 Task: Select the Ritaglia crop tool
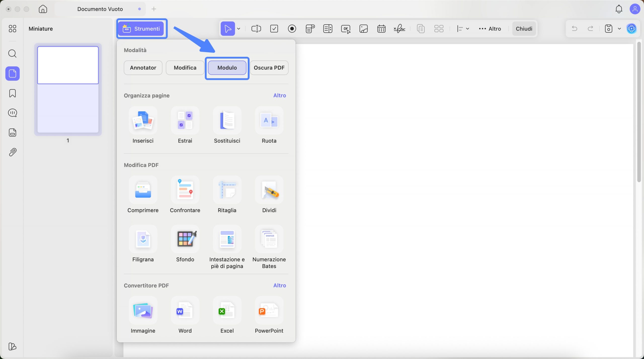227,195
